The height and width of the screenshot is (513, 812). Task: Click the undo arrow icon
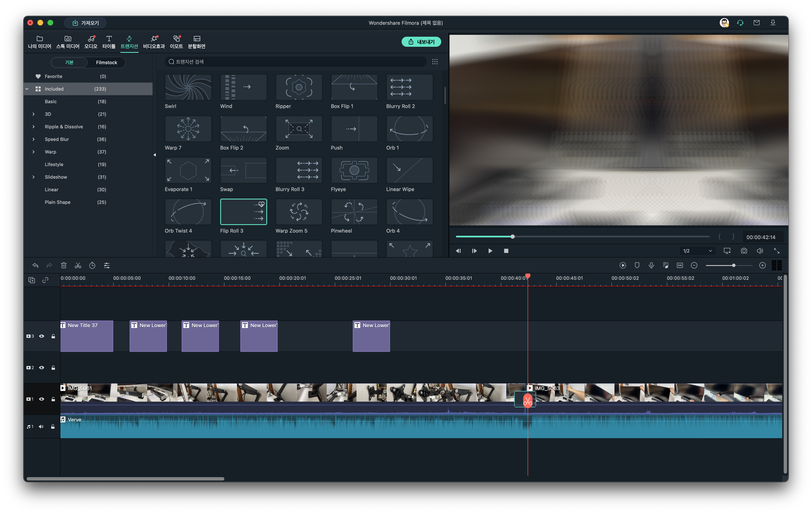[35, 266]
